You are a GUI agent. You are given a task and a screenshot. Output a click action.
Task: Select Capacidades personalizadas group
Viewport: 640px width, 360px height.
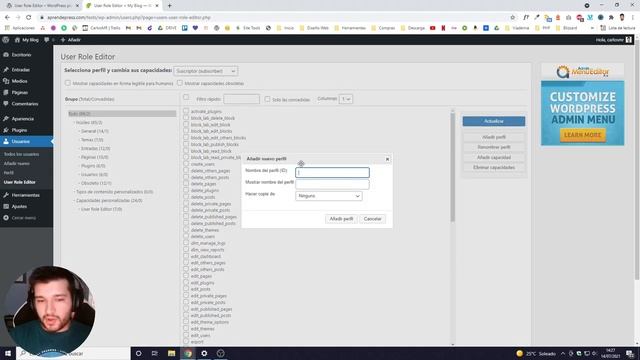click(x=109, y=200)
